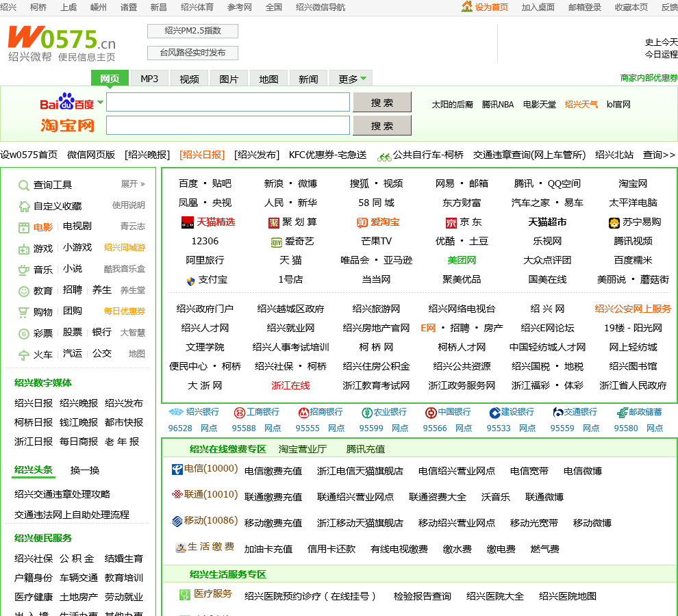
Task: Open the Baidu search engine dropdown arrow
Action: (x=101, y=103)
